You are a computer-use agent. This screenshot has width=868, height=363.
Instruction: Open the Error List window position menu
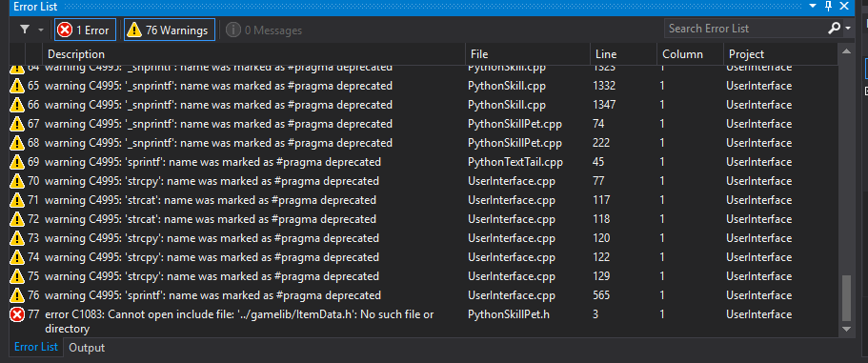812,6
